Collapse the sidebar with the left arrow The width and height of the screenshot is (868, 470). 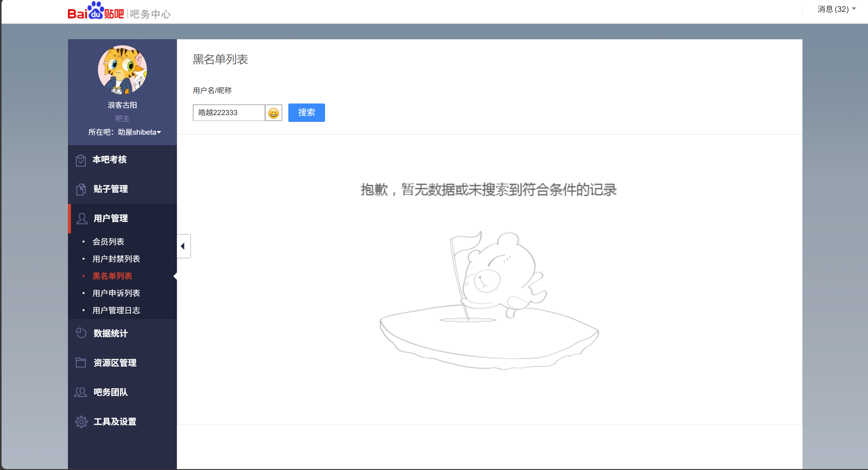tap(183, 246)
